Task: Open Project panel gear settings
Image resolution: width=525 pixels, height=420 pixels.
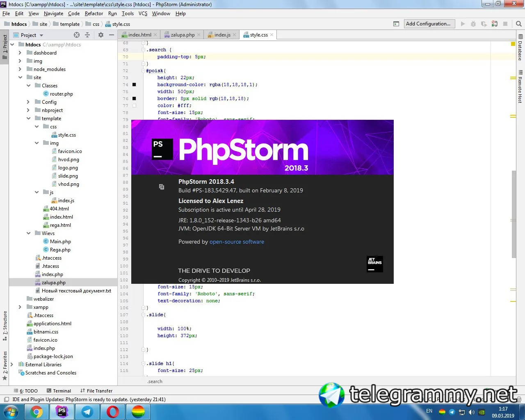Action: (x=101, y=35)
